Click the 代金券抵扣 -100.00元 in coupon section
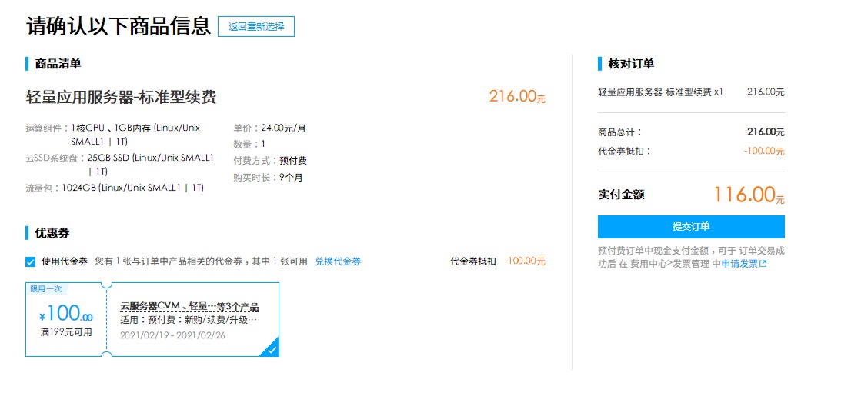 pos(498,261)
